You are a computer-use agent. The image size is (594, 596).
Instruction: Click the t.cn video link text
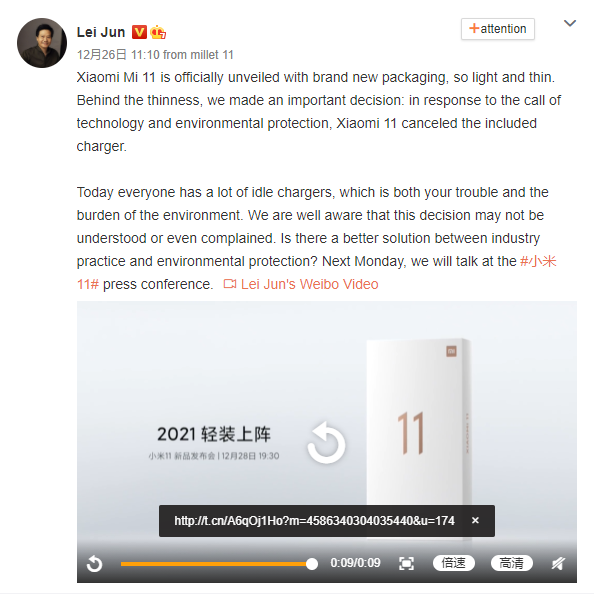click(314, 521)
